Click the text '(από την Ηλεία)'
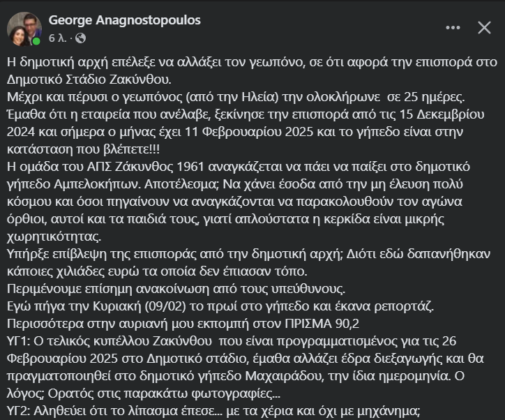This screenshot has width=505, height=420. click(x=232, y=97)
